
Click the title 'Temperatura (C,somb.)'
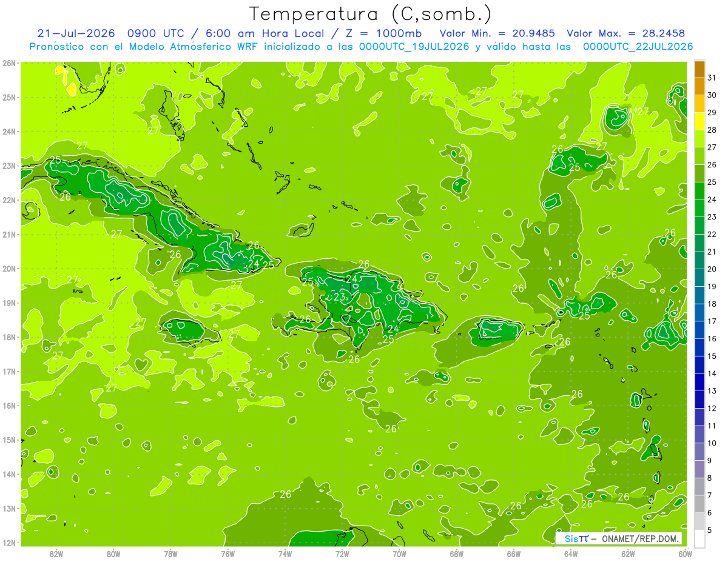371,14
